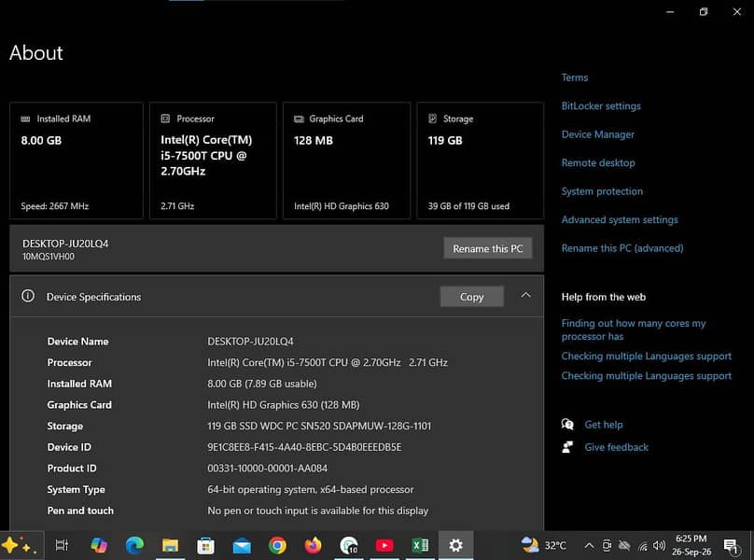
Task: Click 'No pen or touch input' text
Action: coord(318,511)
